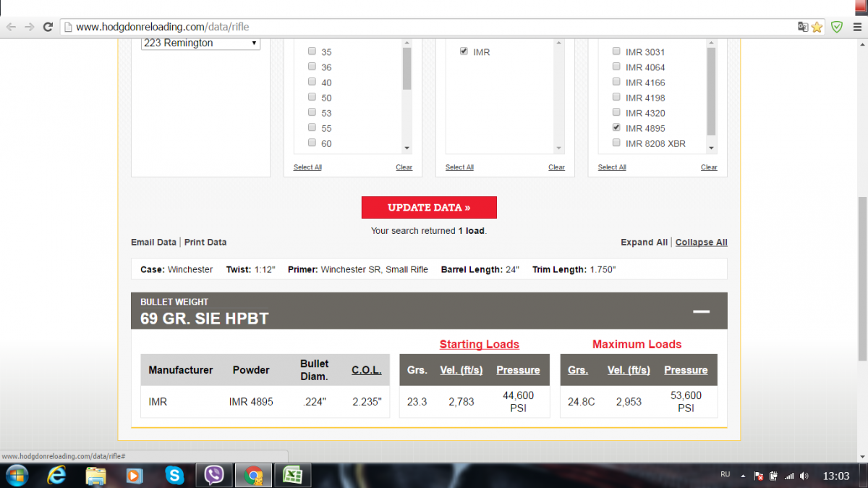The width and height of the screenshot is (868, 488).
Task: Go back with the browser back arrow
Action: click(11, 27)
